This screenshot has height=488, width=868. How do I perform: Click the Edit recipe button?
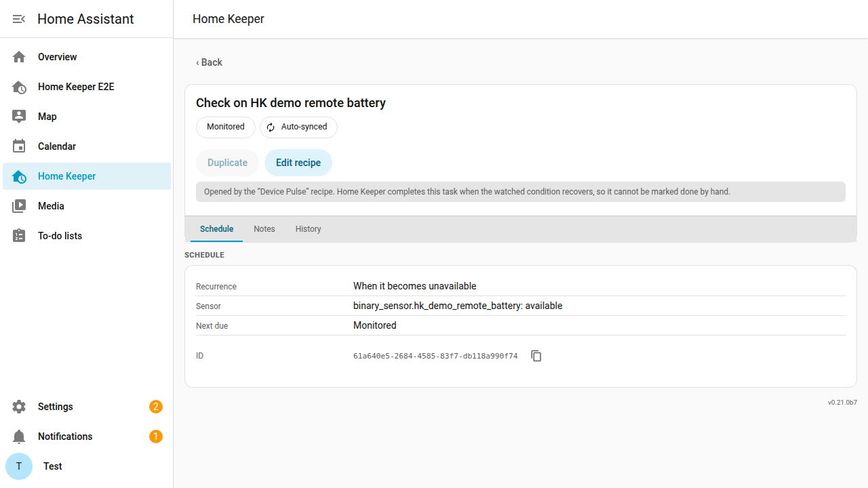click(298, 163)
